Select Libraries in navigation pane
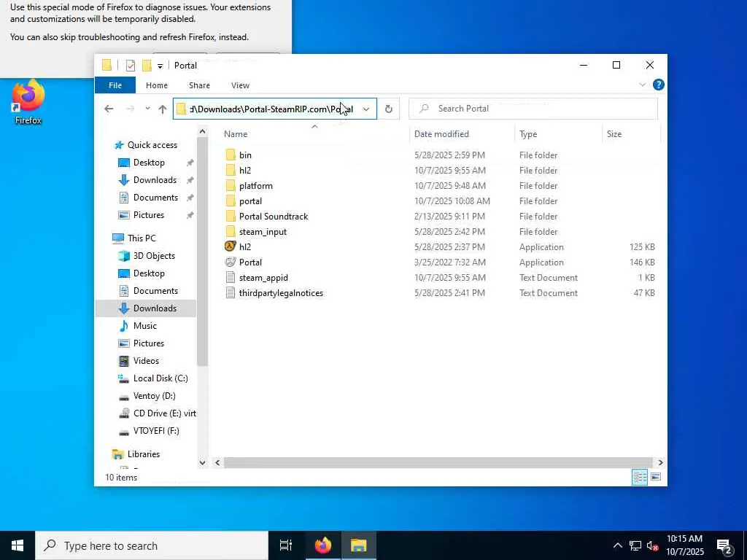 144,454
